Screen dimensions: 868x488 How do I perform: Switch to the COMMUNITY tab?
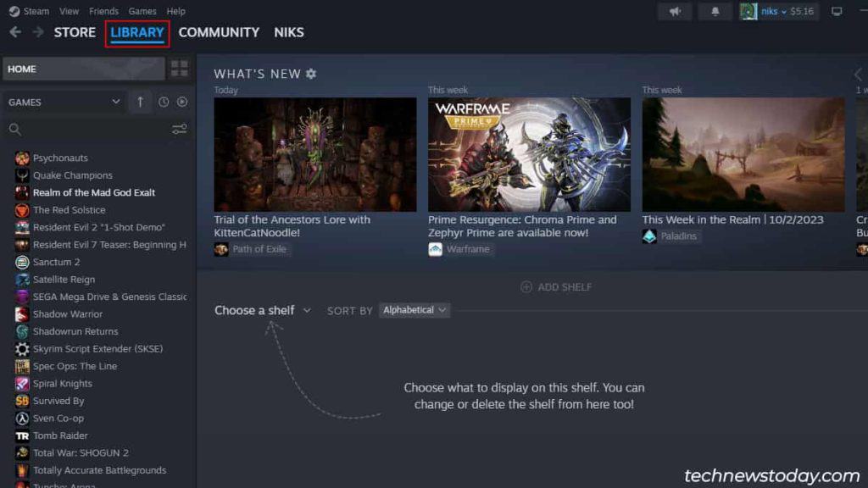[x=220, y=32]
